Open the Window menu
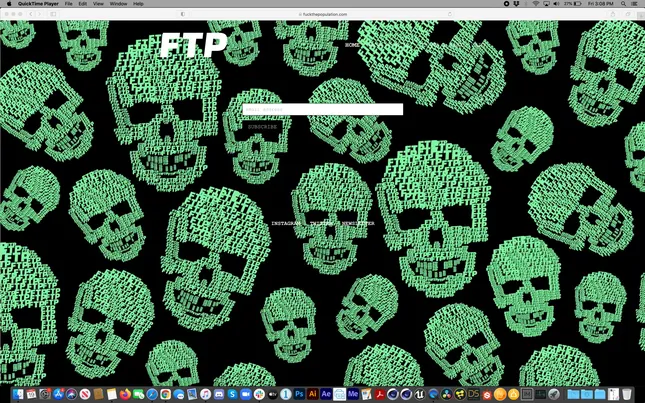 [118, 4]
